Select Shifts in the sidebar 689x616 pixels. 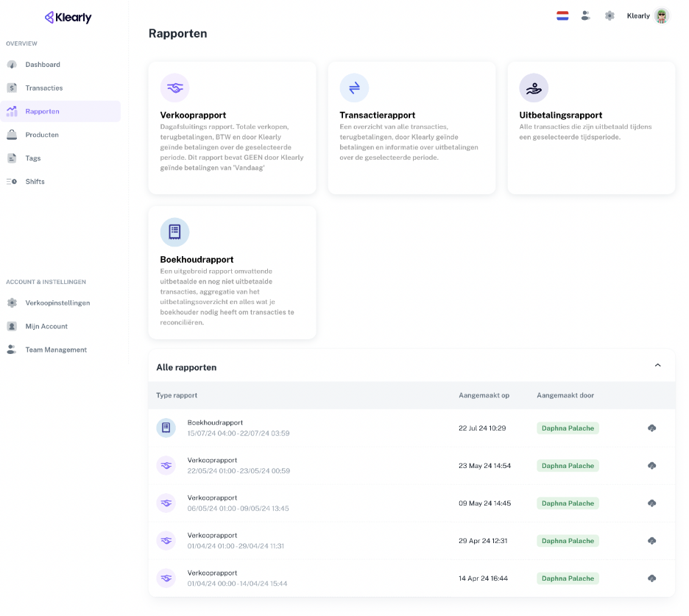[x=35, y=182]
